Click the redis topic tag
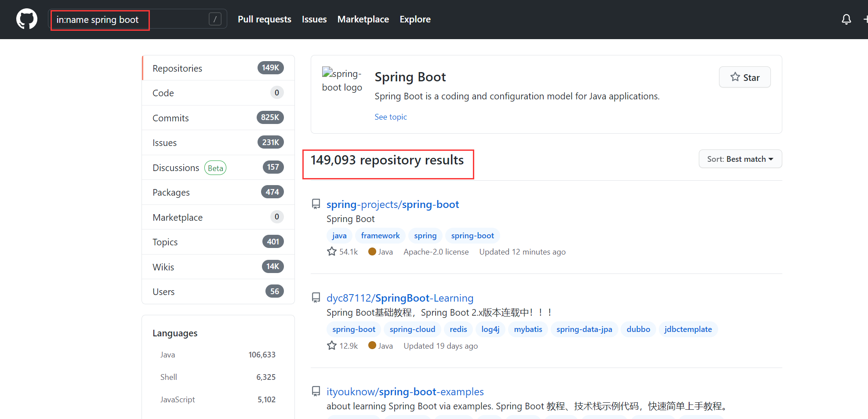The height and width of the screenshot is (419, 868). pos(458,329)
